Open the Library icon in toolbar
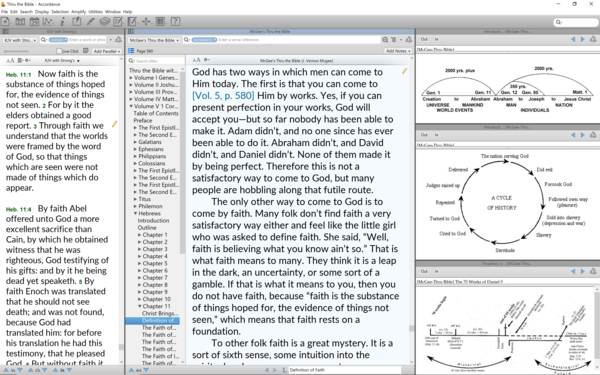This screenshot has height=375, width=600. point(20,21)
